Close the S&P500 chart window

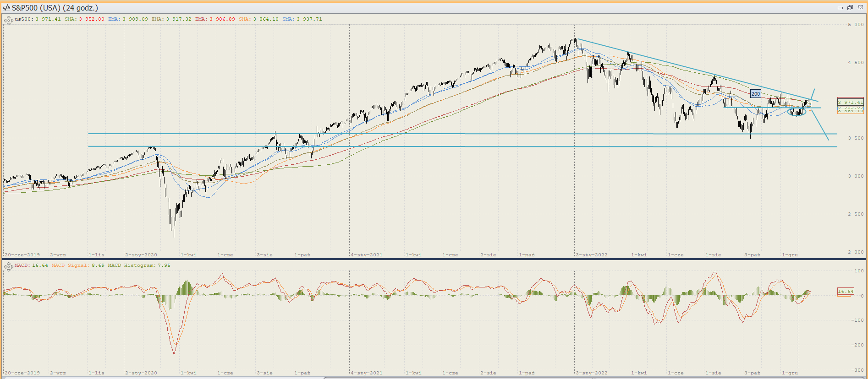(x=860, y=8)
